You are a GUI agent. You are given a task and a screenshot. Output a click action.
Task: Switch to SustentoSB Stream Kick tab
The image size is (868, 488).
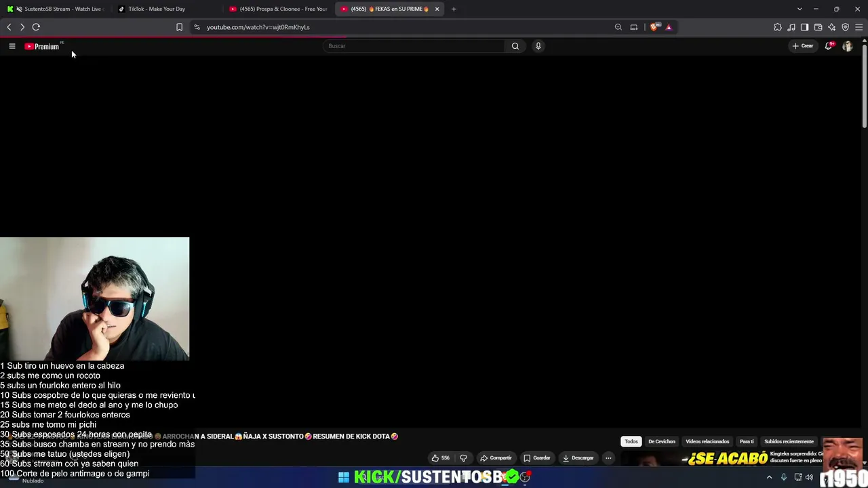click(56, 9)
